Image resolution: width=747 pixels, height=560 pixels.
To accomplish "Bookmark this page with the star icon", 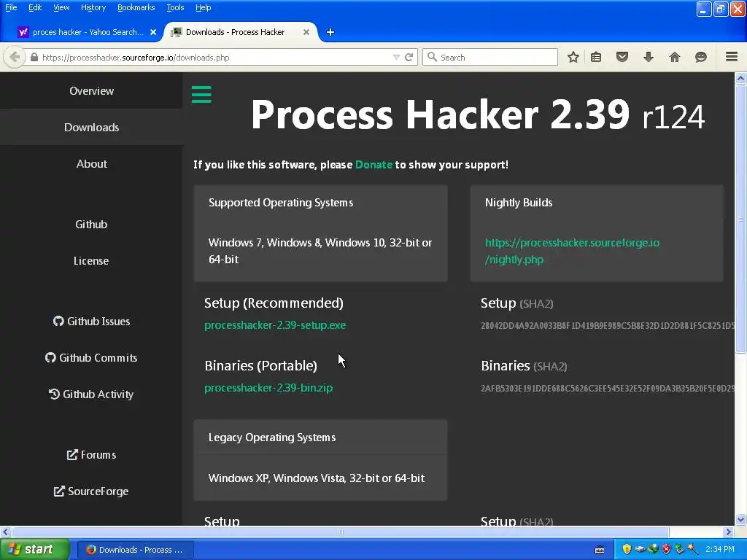I will pos(573,57).
